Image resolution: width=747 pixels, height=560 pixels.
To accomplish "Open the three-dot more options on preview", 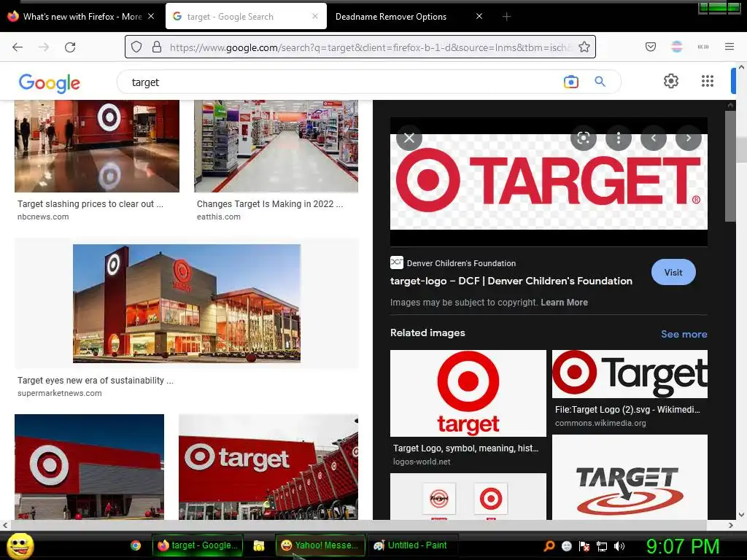I will point(619,138).
